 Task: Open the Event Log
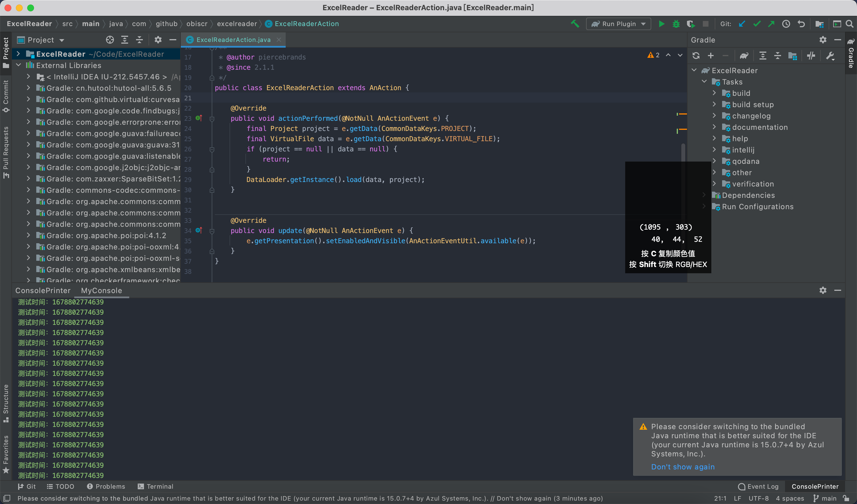coord(763,486)
